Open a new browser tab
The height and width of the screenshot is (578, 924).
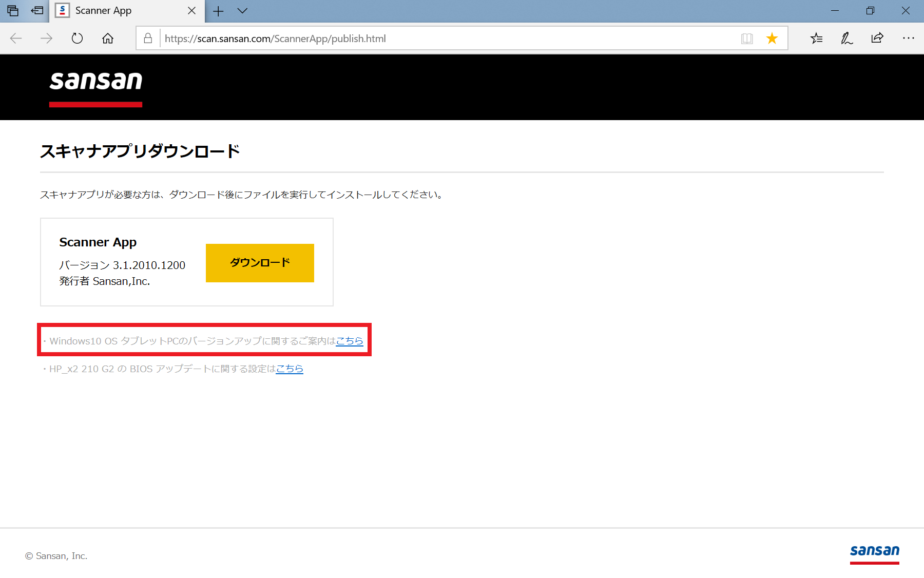click(x=218, y=11)
